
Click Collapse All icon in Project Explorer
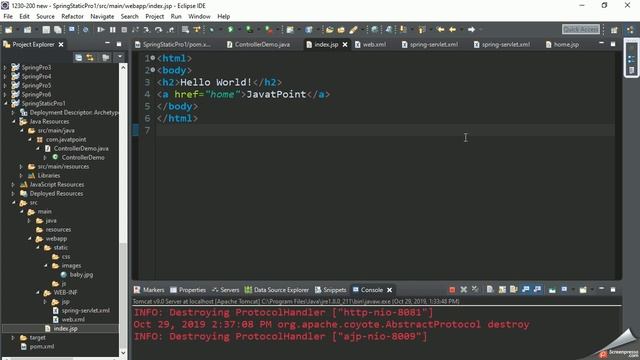click(x=78, y=58)
